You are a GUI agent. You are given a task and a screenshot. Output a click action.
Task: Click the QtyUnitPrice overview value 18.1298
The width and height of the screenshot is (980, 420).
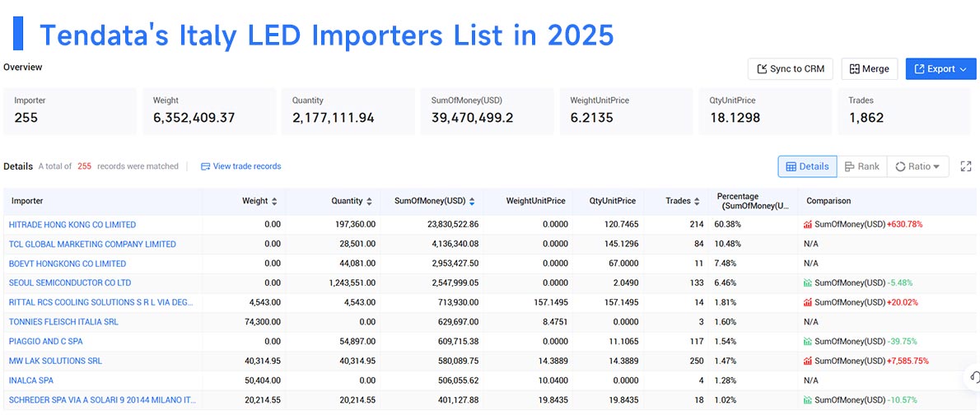click(735, 118)
